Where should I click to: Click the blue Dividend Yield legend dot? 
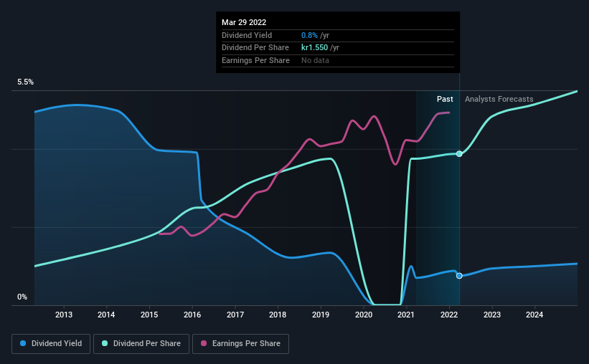click(23, 343)
